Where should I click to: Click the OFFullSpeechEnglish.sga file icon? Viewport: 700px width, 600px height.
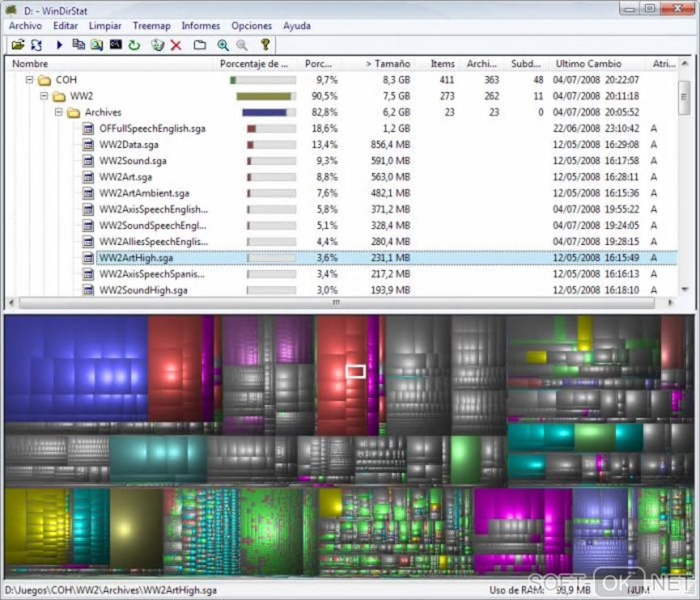click(x=89, y=128)
